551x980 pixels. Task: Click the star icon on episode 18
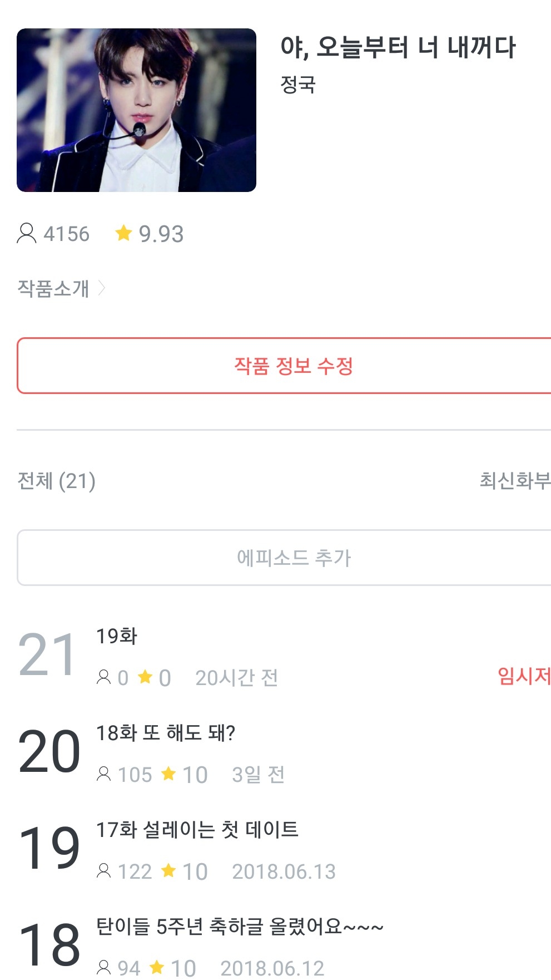click(x=157, y=968)
